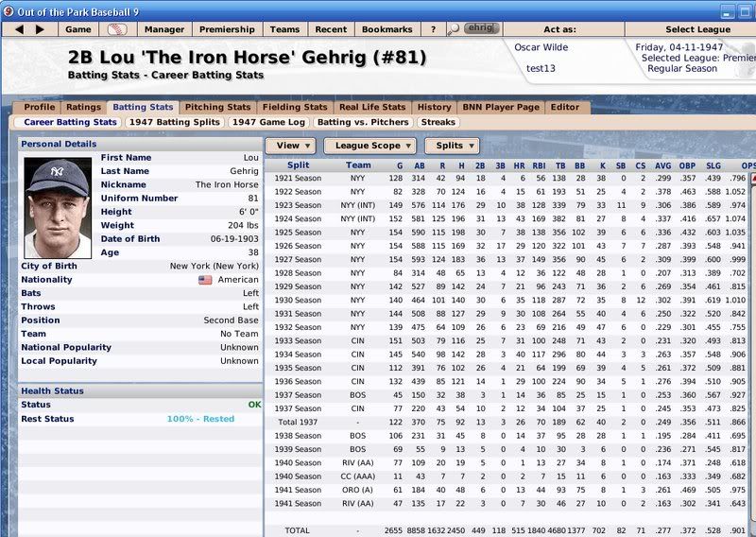
Task: Click the baseball icon in the menu bar
Action: click(118, 29)
